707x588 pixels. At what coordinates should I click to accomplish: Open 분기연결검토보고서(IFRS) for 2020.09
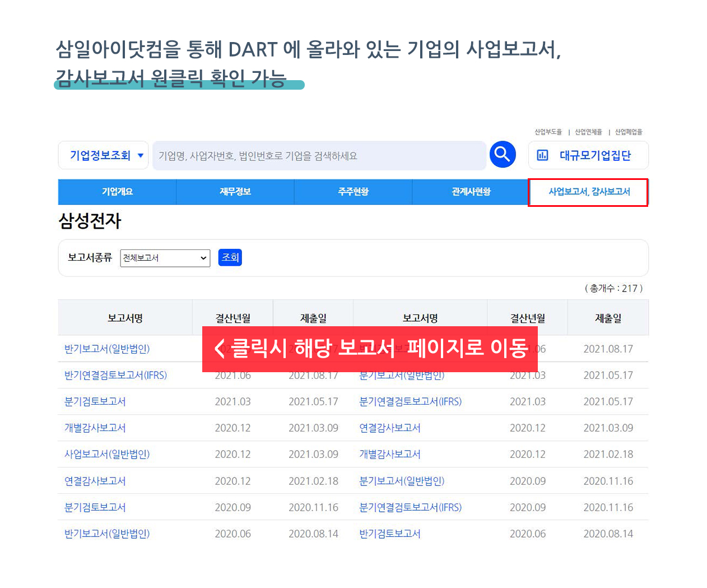tap(411, 507)
